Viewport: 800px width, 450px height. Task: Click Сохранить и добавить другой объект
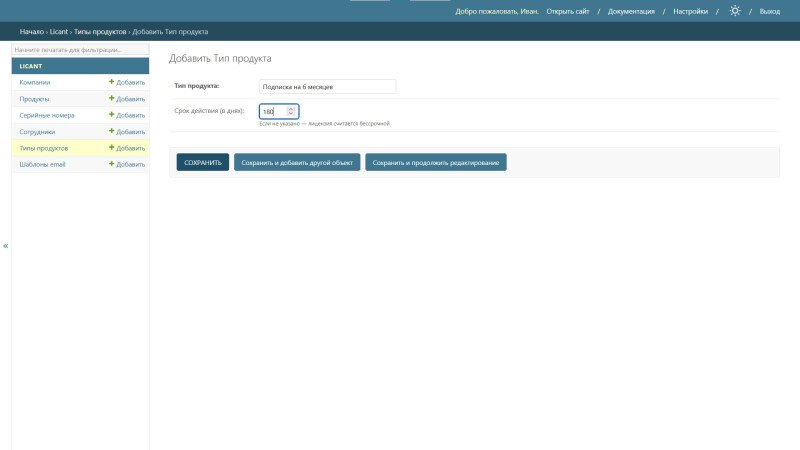[x=297, y=162]
